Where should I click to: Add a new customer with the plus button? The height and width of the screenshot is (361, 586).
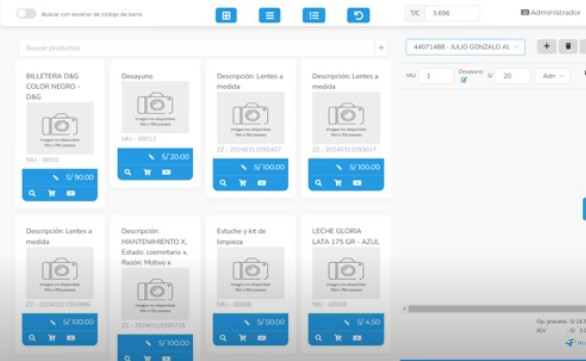[x=546, y=46]
